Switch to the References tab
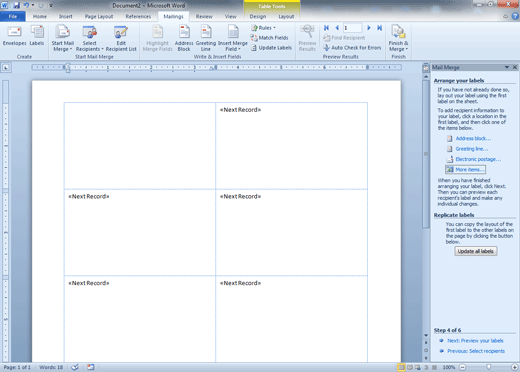This screenshot has height=372, width=520. point(138,16)
